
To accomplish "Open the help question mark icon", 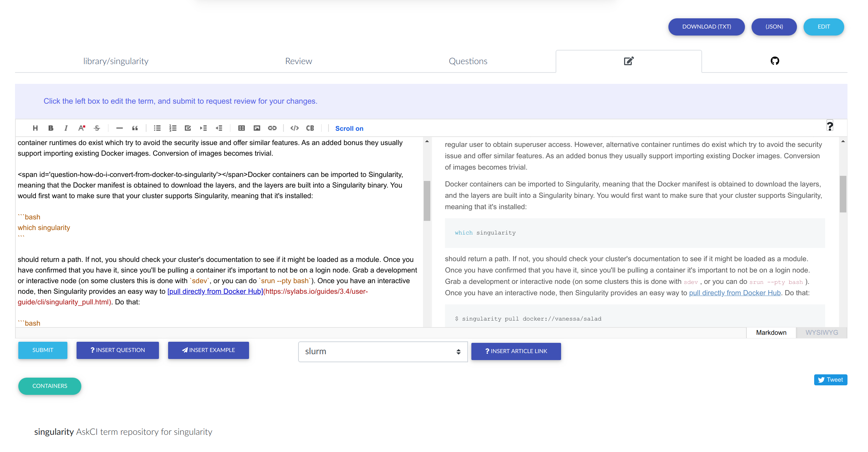I will pyautogui.click(x=830, y=126).
